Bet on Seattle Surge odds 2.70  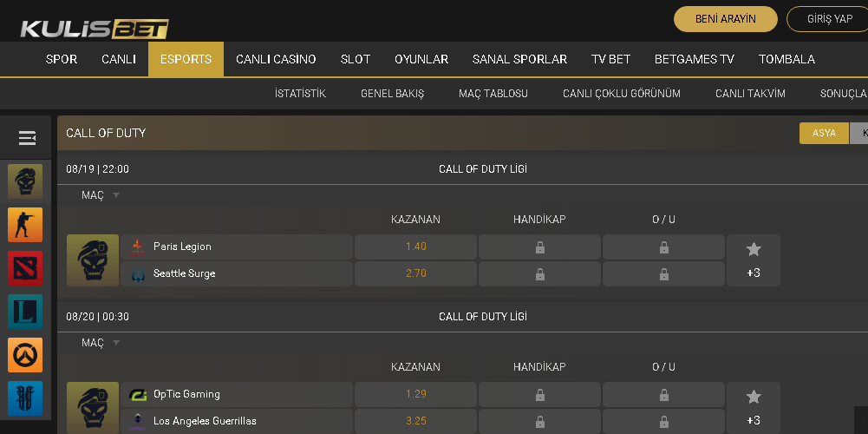[x=415, y=273]
